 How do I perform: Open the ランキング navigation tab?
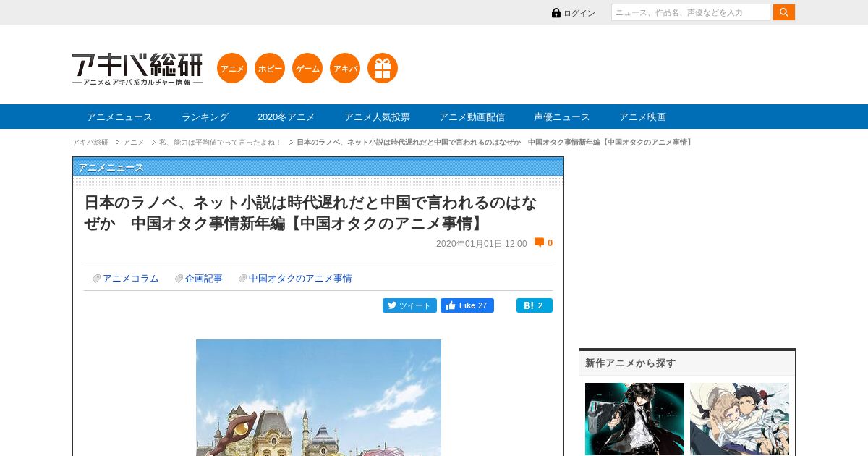tap(205, 117)
